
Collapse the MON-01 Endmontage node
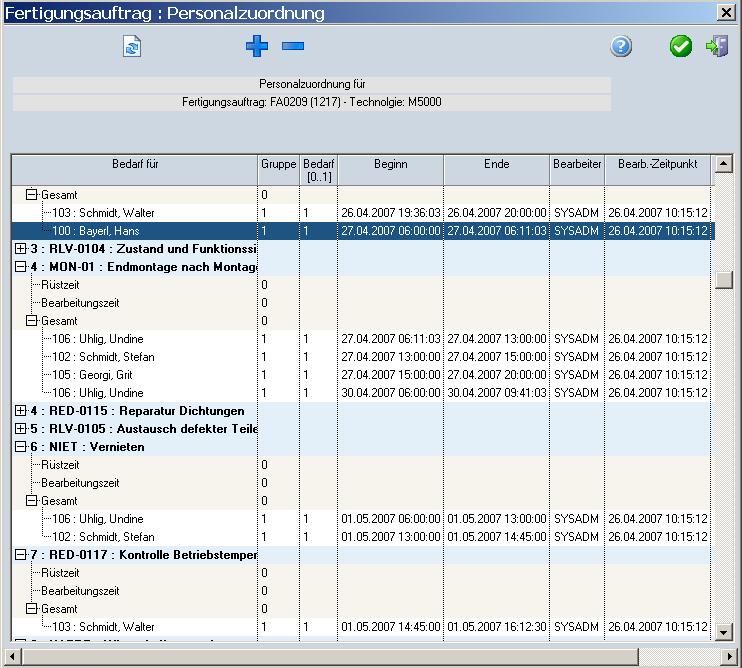tap(21, 267)
